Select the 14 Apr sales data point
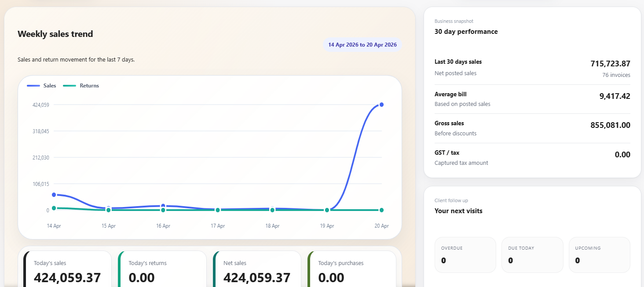Viewport: 644px width, 287px height. (x=54, y=195)
